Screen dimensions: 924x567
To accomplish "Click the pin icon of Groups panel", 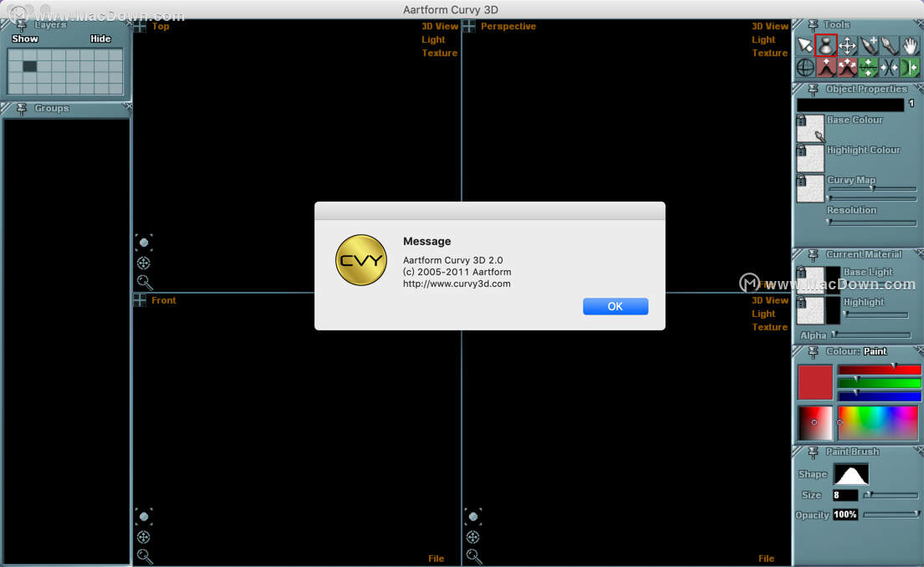I will [x=22, y=109].
